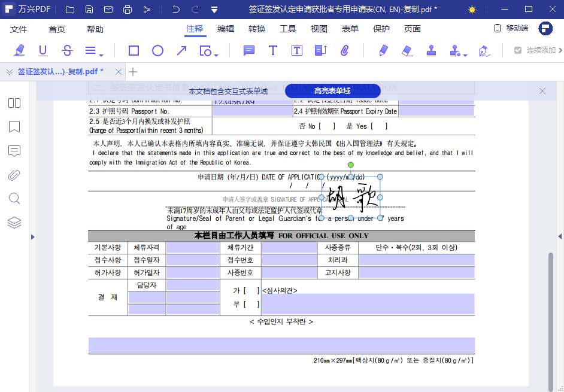Switch theme using the sun icon
The height and width of the screenshot is (392, 564).
472,10
